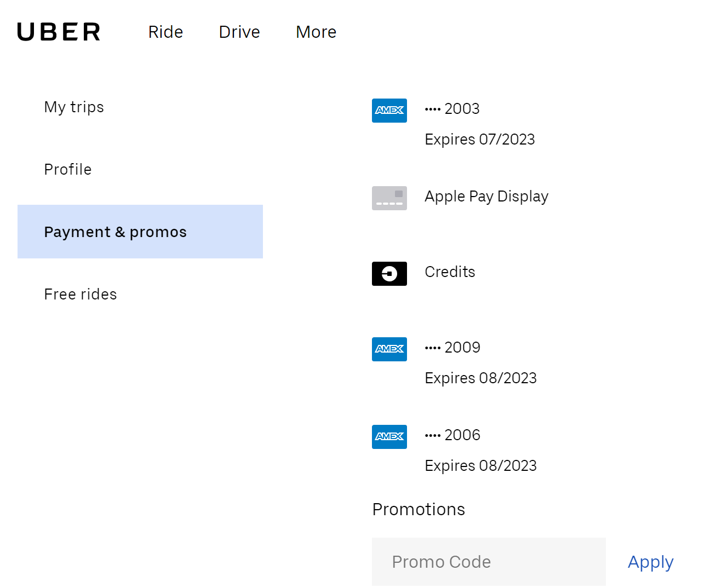
Task: Open the Profile section
Action: click(68, 169)
